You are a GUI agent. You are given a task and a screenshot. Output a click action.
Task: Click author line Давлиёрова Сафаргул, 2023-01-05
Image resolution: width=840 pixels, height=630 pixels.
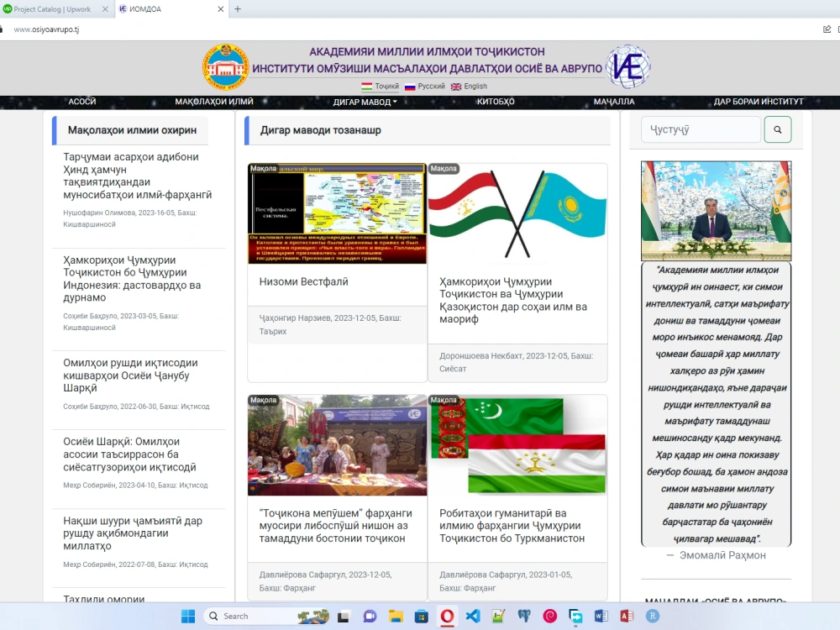point(506,581)
